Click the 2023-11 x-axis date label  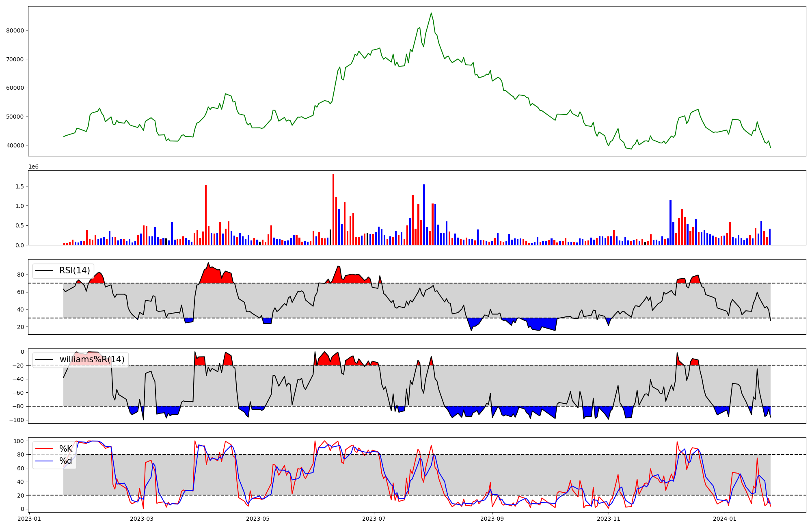(x=609, y=519)
